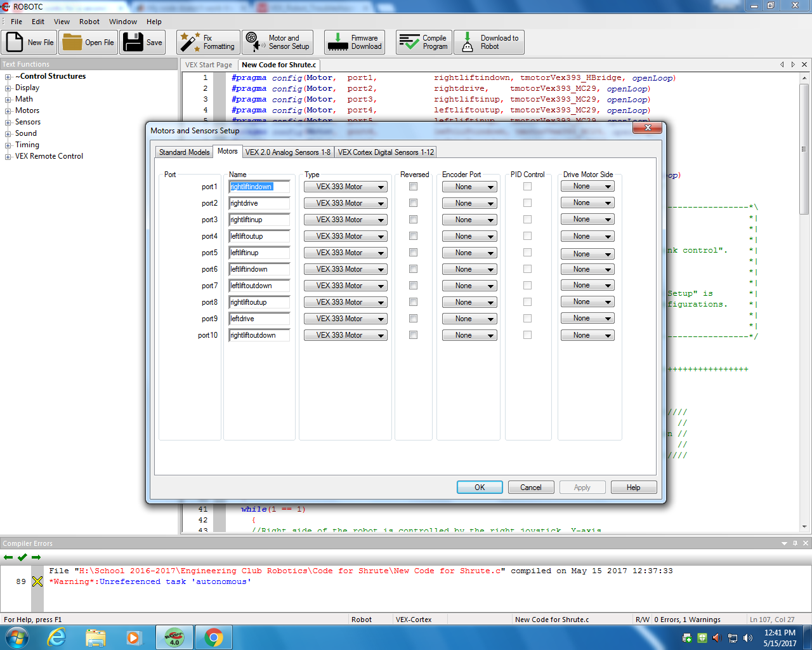
Task: Click green checkmark in Compiler Errors
Action: click(22, 557)
